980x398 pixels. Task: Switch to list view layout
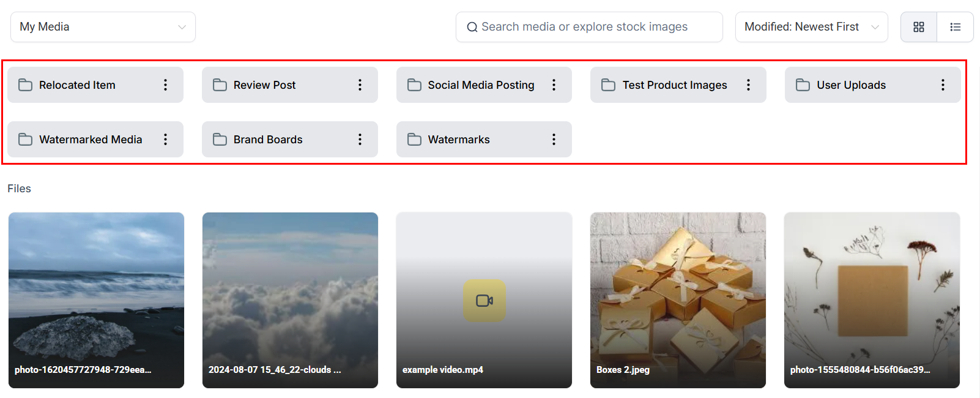(955, 27)
